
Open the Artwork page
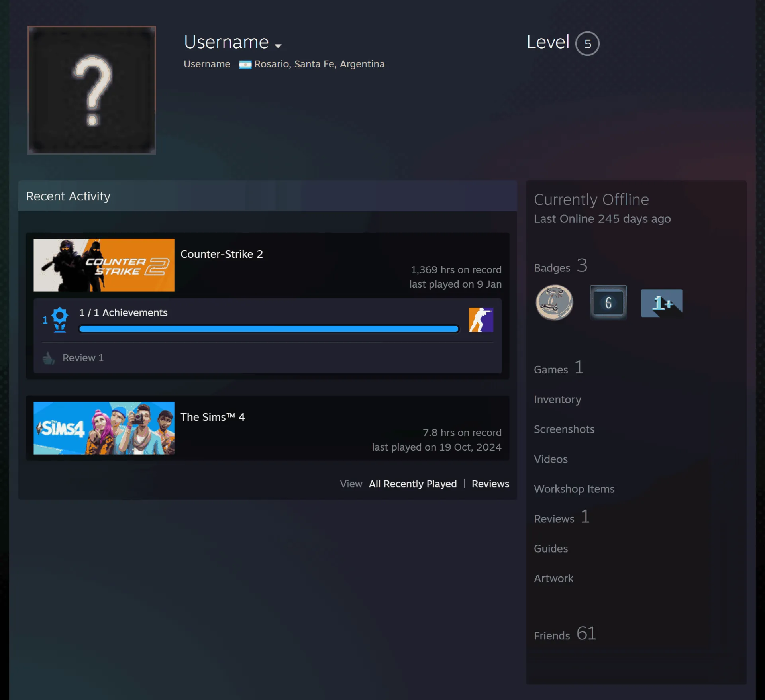coord(553,579)
